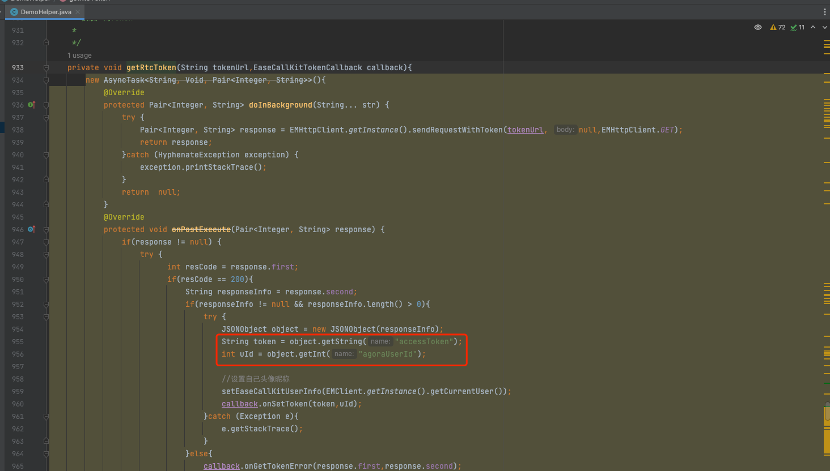The height and width of the screenshot is (472, 830).
Task: Open the '1 usage' code lens link
Action: pyautogui.click(x=79, y=56)
